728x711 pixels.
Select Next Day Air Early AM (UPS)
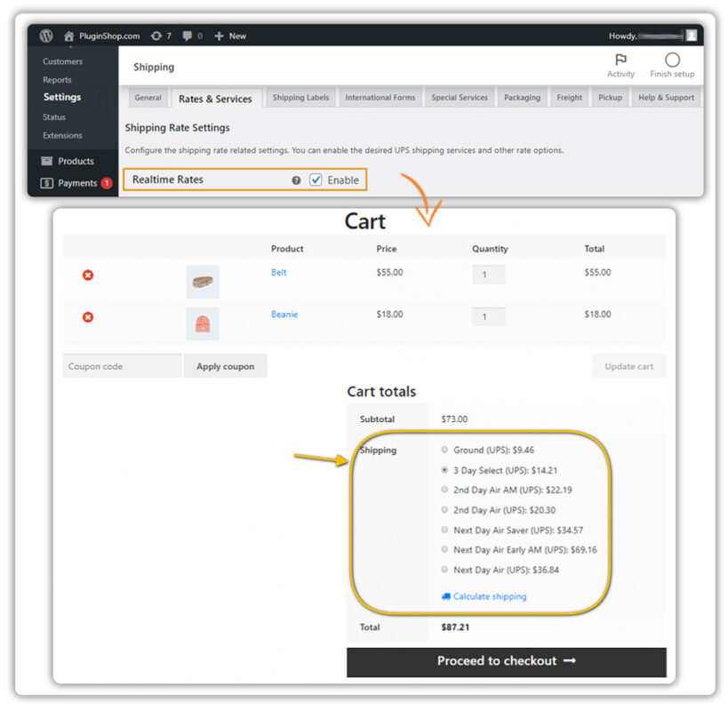tap(444, 549)
